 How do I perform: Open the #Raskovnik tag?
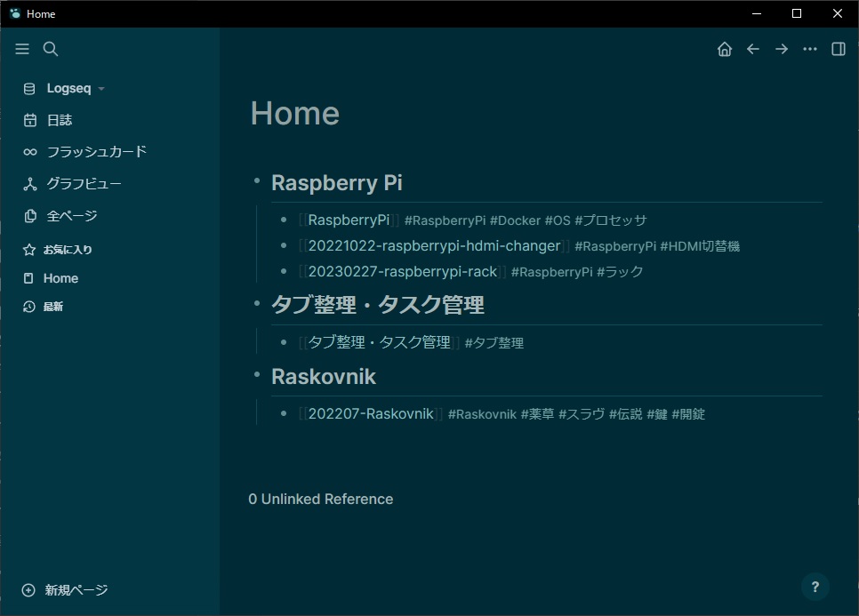tap(482, 414)
